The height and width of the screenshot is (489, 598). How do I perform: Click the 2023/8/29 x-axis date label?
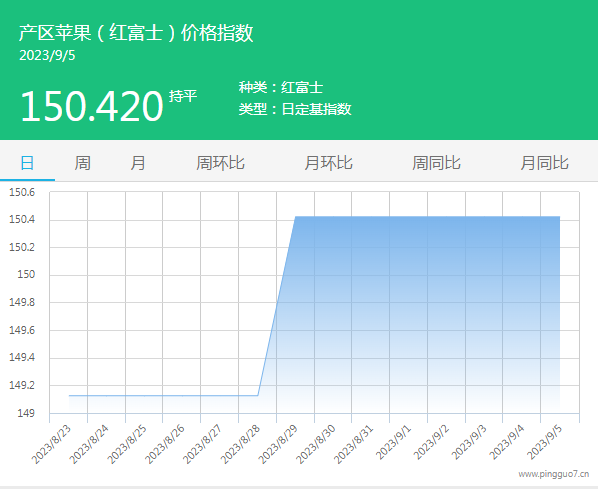pyautogui.click(x=278, y=444)
